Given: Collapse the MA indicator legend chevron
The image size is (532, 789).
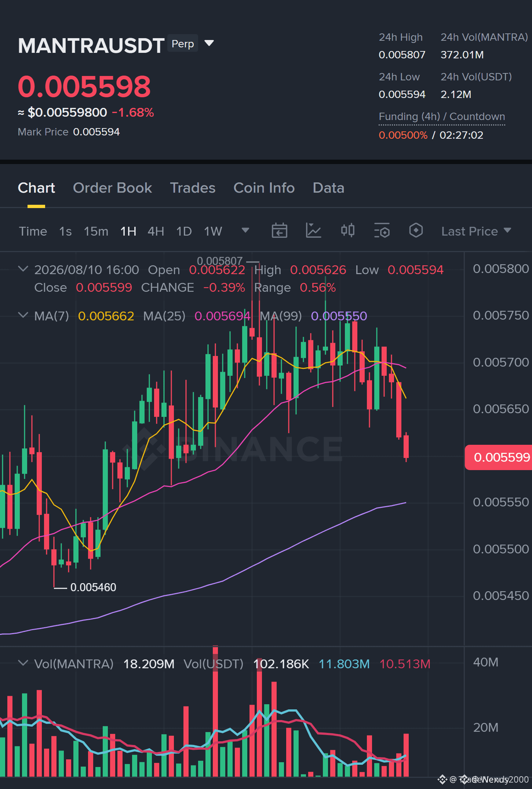Looking at the screenshot, I should tap(23, 315).
